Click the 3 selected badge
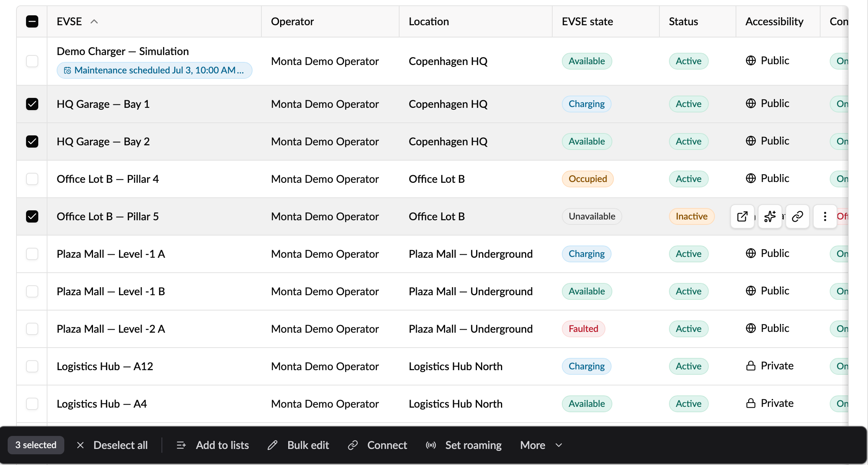The width and height of the screenshot is (868, 465). tap(36, 445)
